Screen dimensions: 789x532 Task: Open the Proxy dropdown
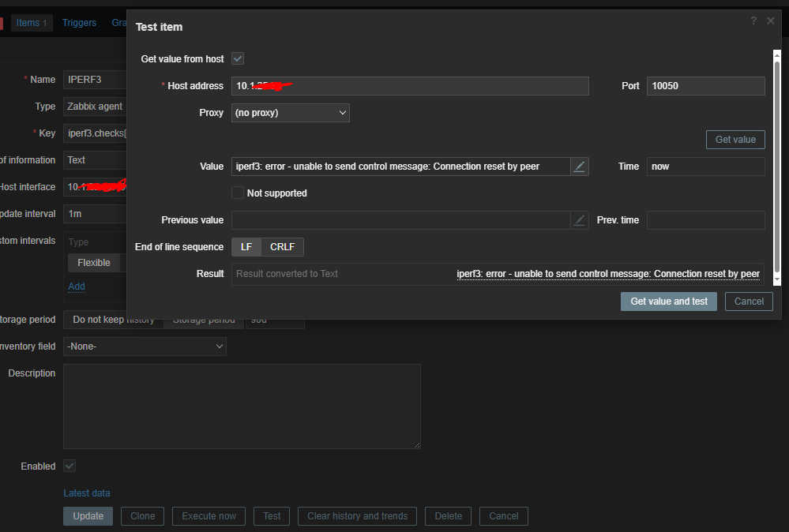[x=291, y=113]
